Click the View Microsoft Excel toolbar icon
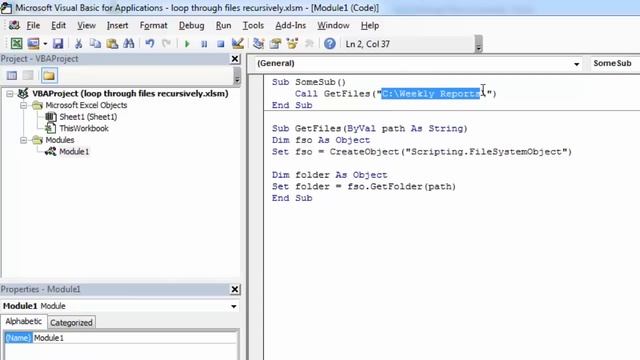640x360 pixels. tap(16, 44)
